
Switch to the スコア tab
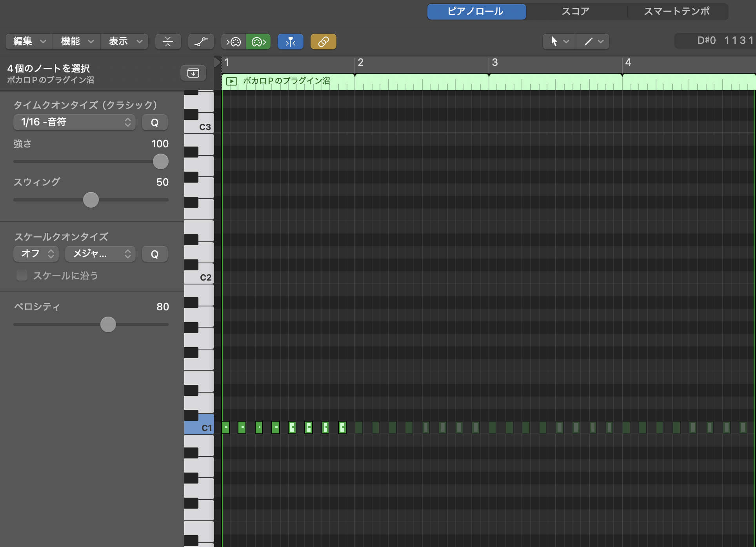click(575, 11)
